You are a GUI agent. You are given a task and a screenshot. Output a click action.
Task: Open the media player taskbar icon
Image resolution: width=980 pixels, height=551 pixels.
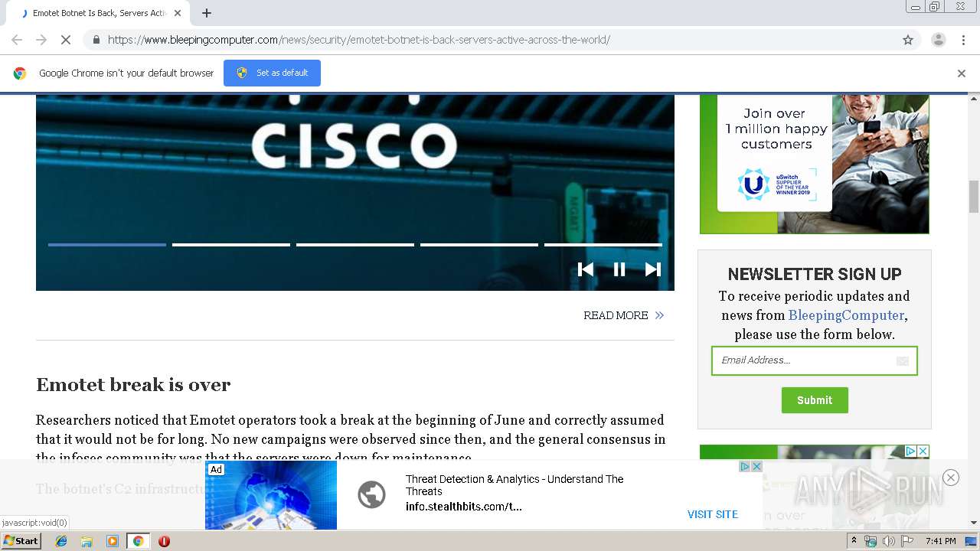pos(113,541)
